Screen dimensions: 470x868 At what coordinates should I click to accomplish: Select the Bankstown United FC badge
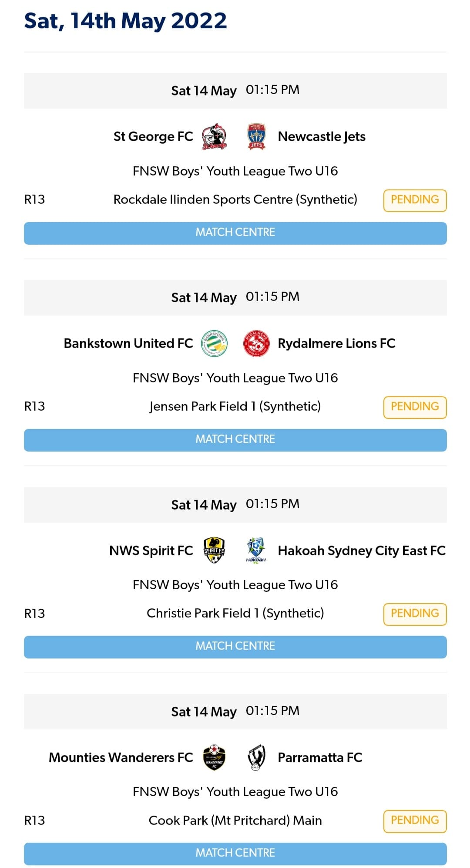pos(214,343)
